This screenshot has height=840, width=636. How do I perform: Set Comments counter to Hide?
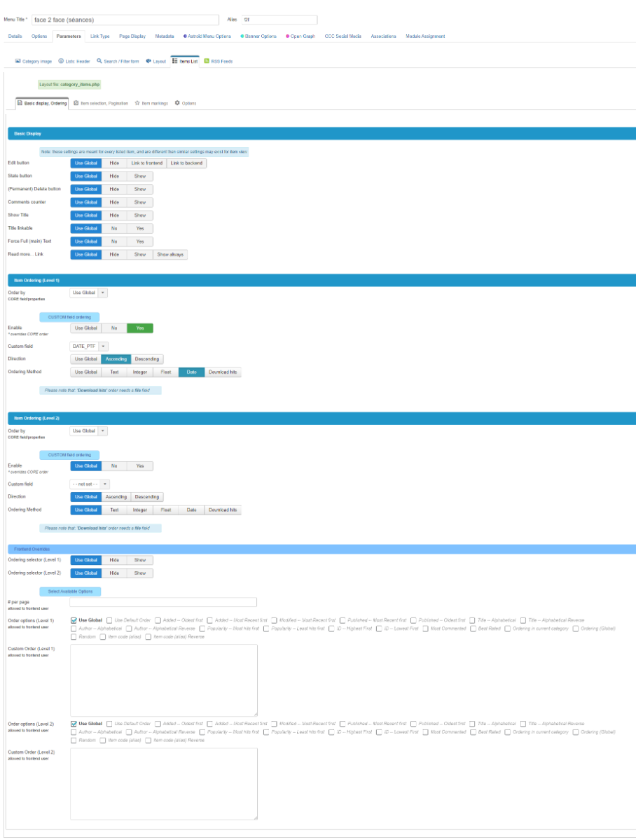click(114, 202)
